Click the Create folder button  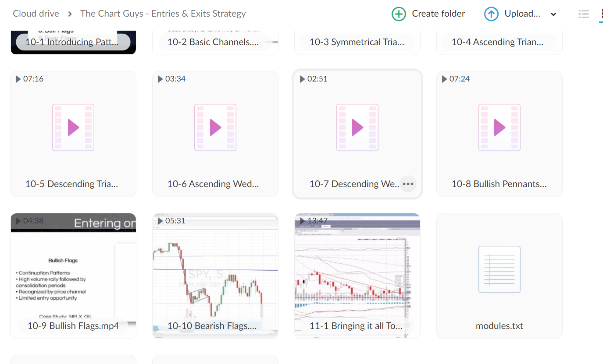coord(428,14)
